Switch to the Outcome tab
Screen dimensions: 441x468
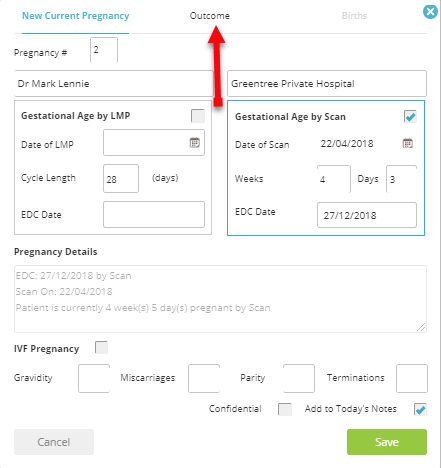coord(210,16)
